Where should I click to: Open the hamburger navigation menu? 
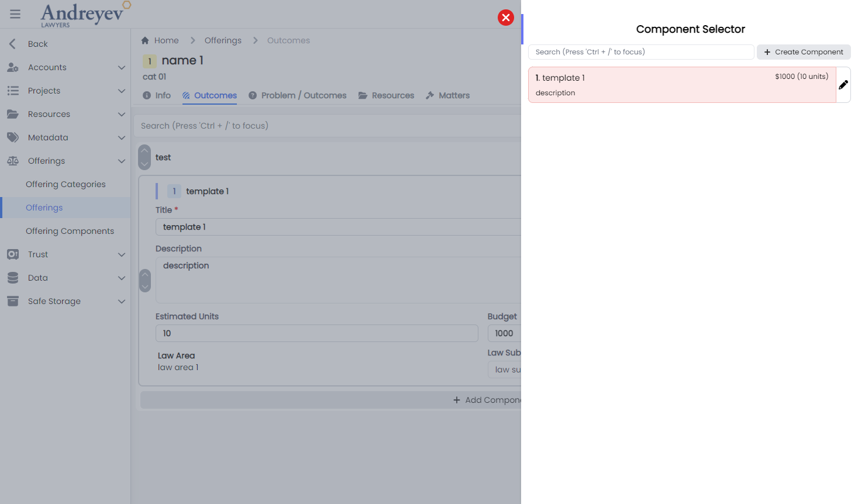15,14
